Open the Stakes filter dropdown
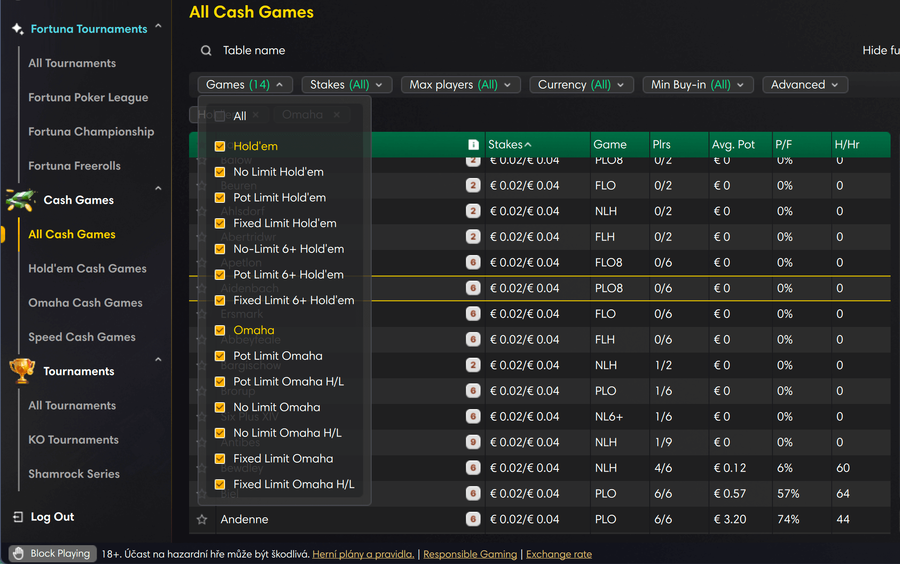Image resolution: width=900 pixels, height=564 pixels. (x=347, y=85)
